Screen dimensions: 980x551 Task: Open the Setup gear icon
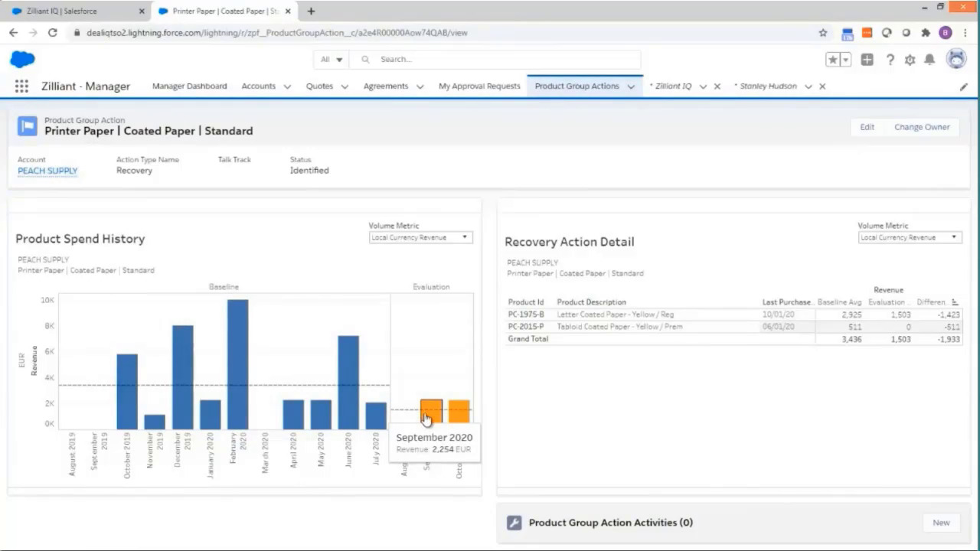click(910, 60)
